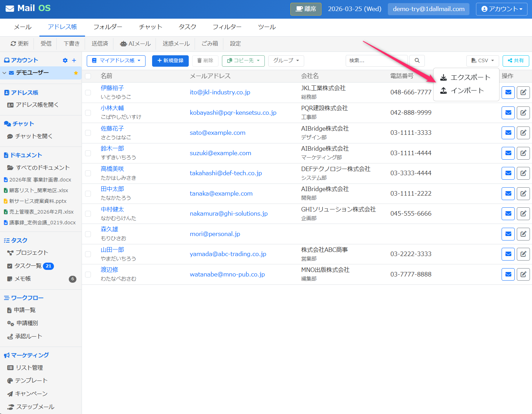The height and width of the screenshot is (414, 532).
Task: Open email link ito@jkl-industry.co.jp
Action: click(220, 92)
